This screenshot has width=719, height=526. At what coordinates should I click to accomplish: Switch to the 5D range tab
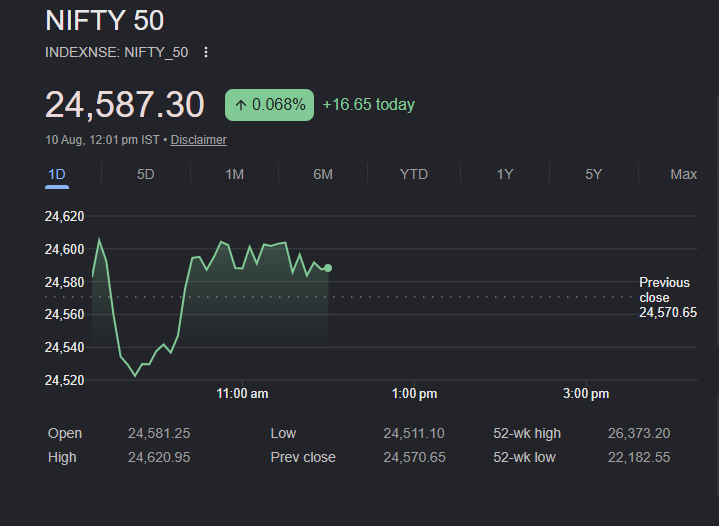[145, 174]
